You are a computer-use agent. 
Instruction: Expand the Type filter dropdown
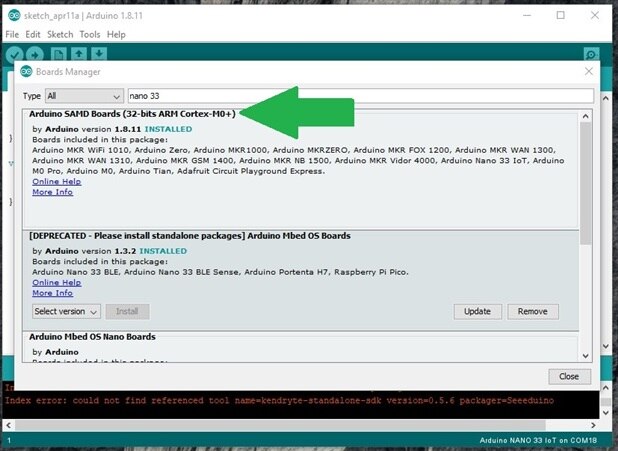pyautogui.click(x=84, y=96)
